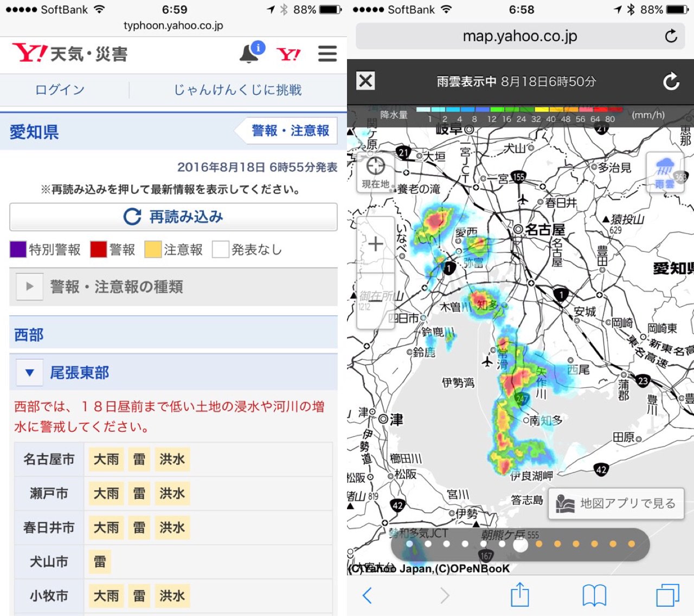Screen dimensions: 694x616
Task: Tap the 地図アプリで見る button
Action: (x=615, y=504)
